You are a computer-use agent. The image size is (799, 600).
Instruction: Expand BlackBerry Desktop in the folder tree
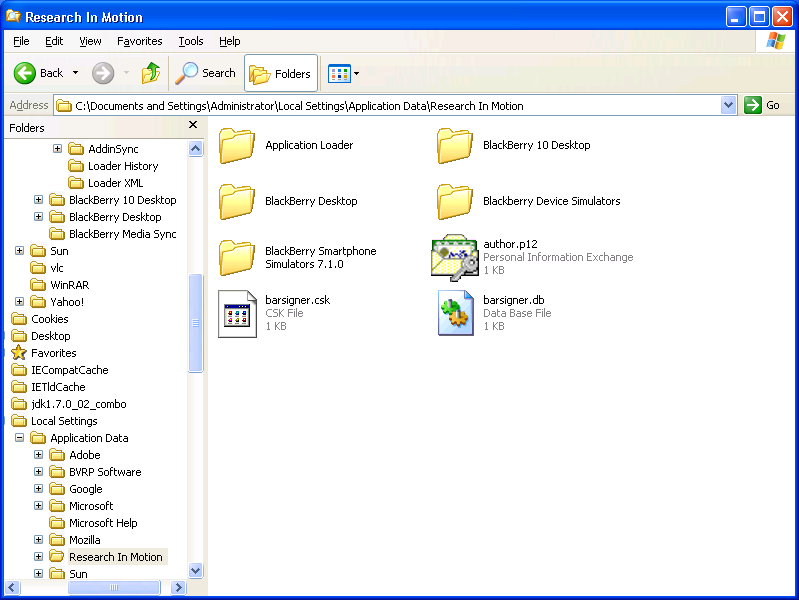tap(39, 217)
